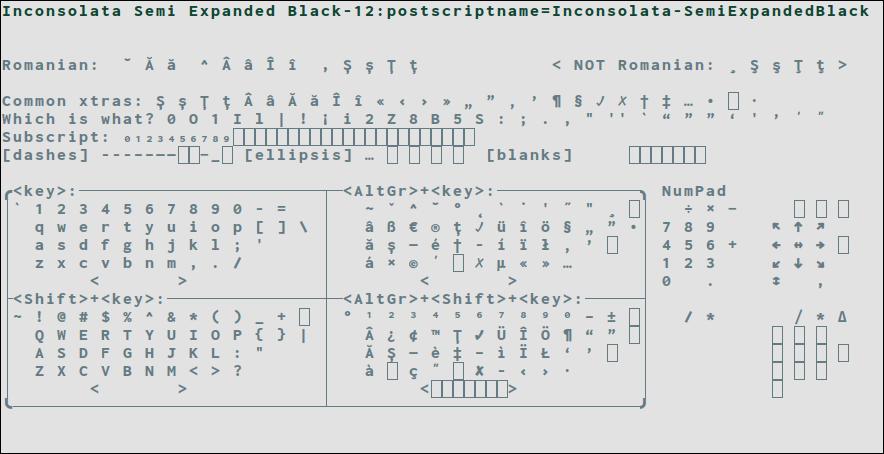Click the cent symbol in the AltGr+Shift section
The height and width of the screenshot is (454, 884).
click(x=413, y=335)
